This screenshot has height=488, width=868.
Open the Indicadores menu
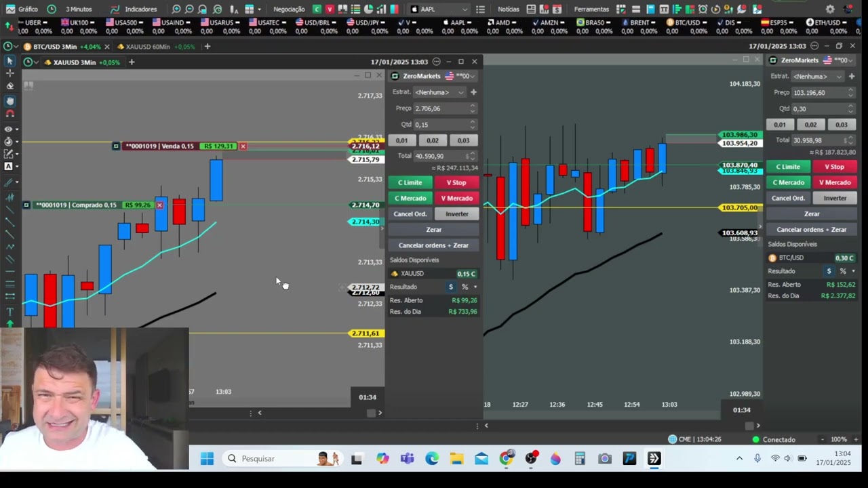(x=134, y=9)
